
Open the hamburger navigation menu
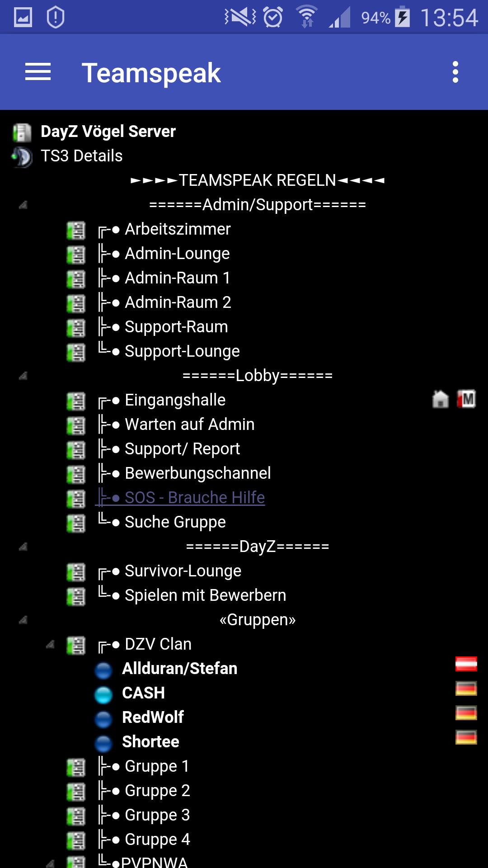pos(38,72)
